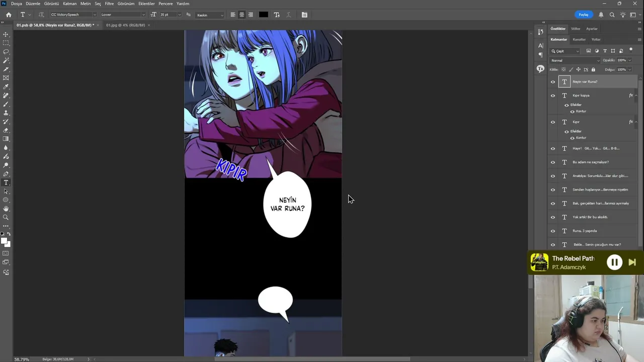Screen dimensions: 644x362
Task: Select the Lasso tool
Action: [6, 52]
